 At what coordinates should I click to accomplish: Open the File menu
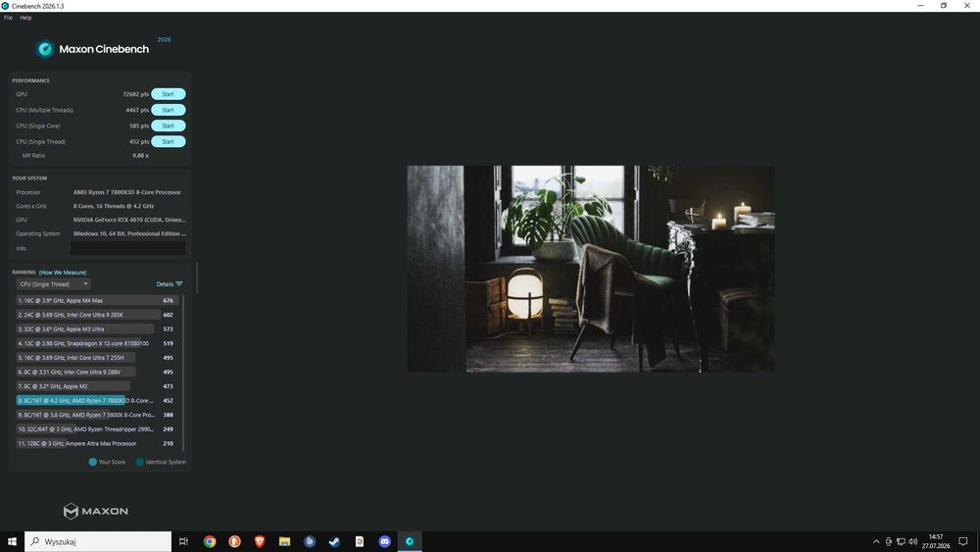click(x=8, y=18)
